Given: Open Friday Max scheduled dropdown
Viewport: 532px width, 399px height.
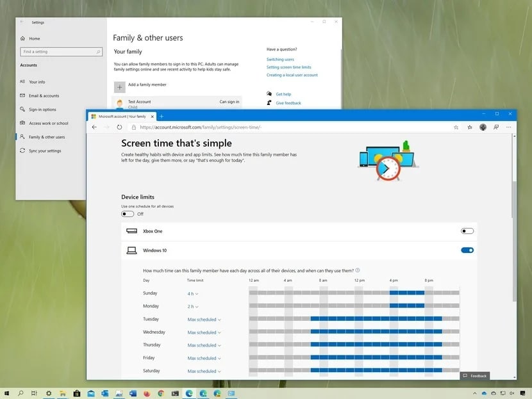Looking at the screenshot, I should [204, 358].
